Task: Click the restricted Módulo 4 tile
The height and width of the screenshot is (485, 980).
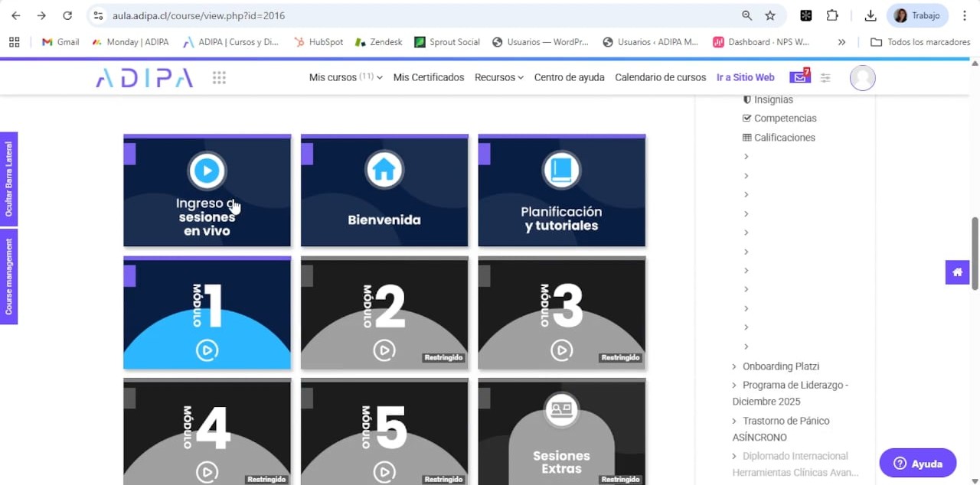Action: (x=207, y=431)
